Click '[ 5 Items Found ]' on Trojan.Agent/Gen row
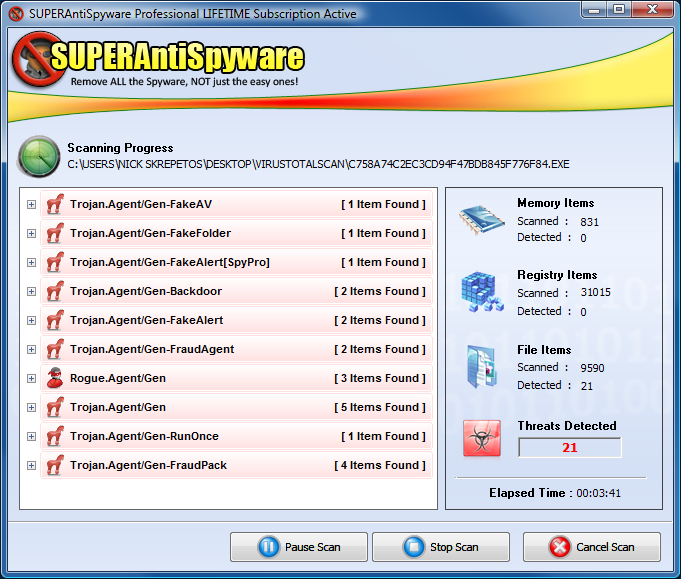The height and width of the screenshot is (579, 681). click(x=380, y=407)
